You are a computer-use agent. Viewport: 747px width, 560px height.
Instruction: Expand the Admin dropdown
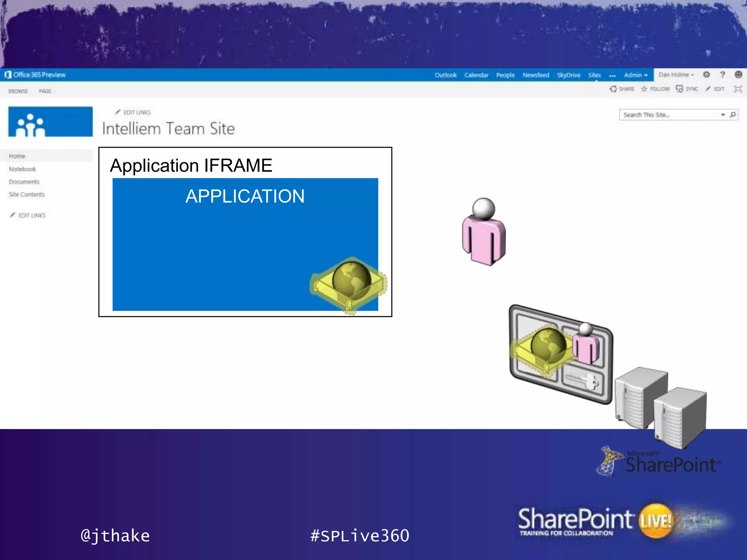636,75
